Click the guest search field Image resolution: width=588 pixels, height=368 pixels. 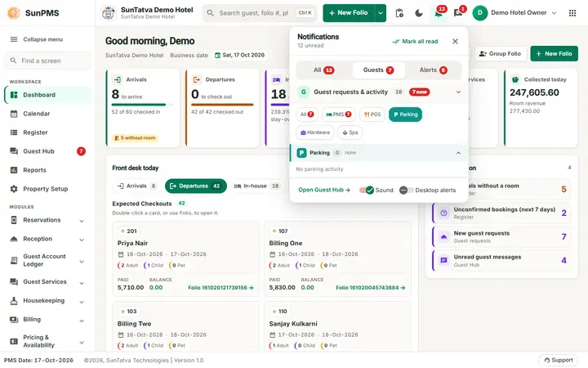pyautogui.click(x=260, y=13)
